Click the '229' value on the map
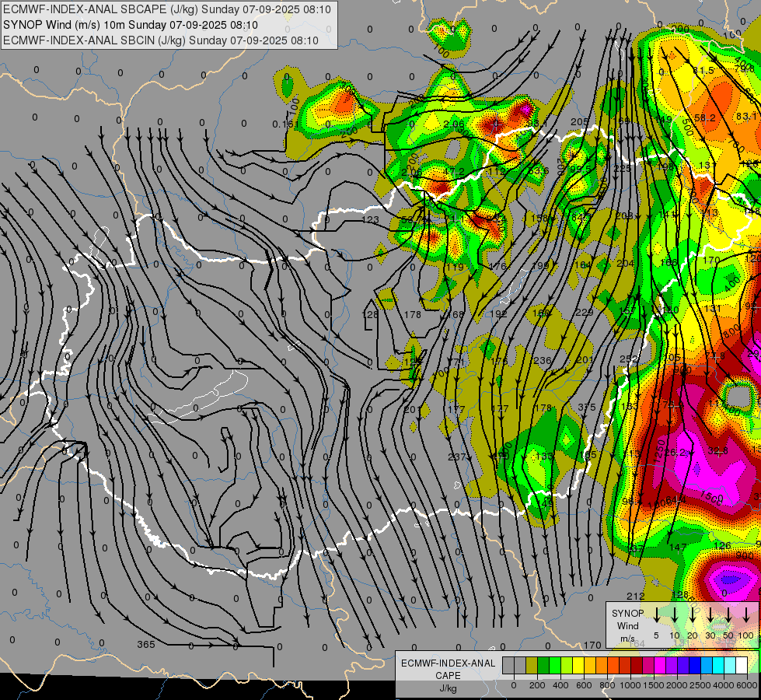Viewport: 761px width, 700px height. 585,313
